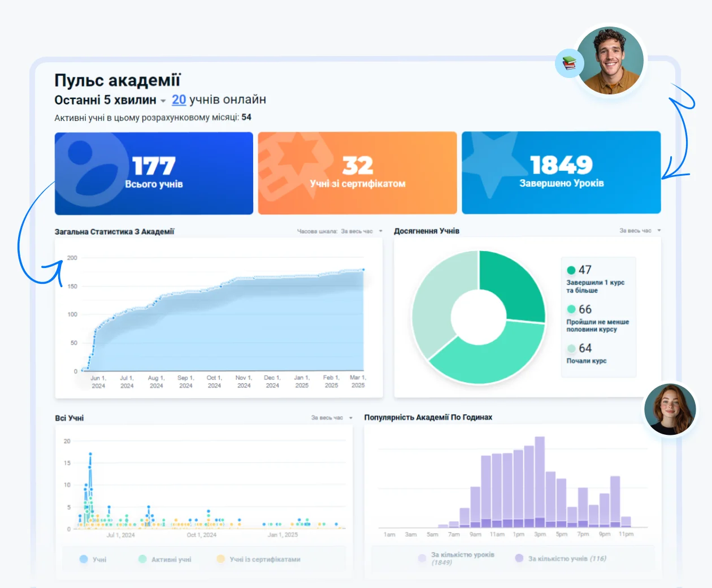Click the 20 online students link
The image size is (712, 588).
coord(179,100)
